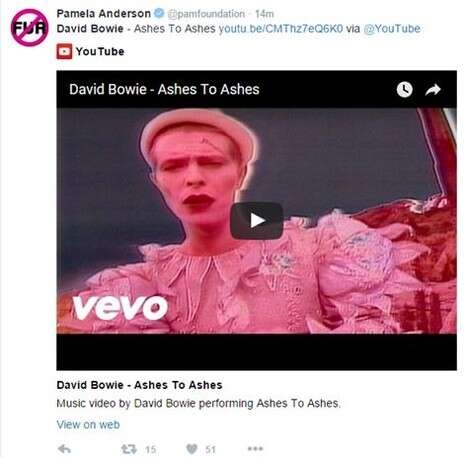
Task: Click the 14m timestamp
Action: pos(264,14)
